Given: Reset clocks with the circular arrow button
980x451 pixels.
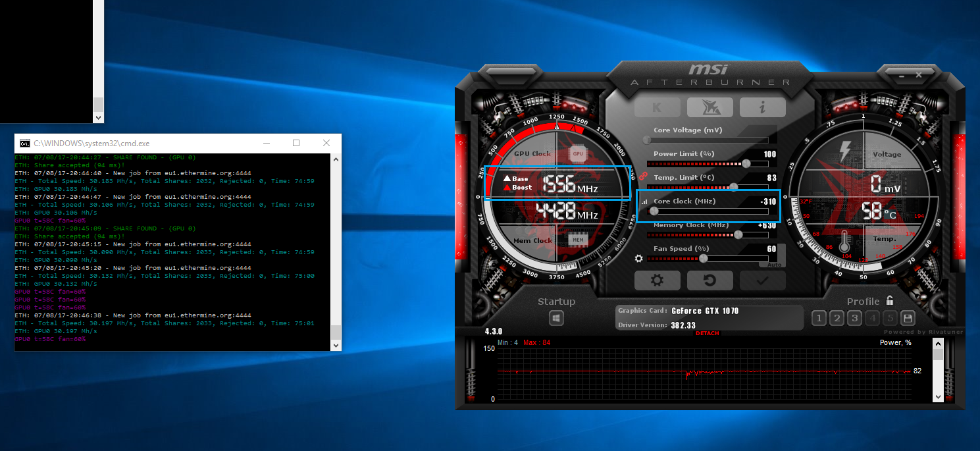Looking at the screenshot, I should [x=709, y=280].
